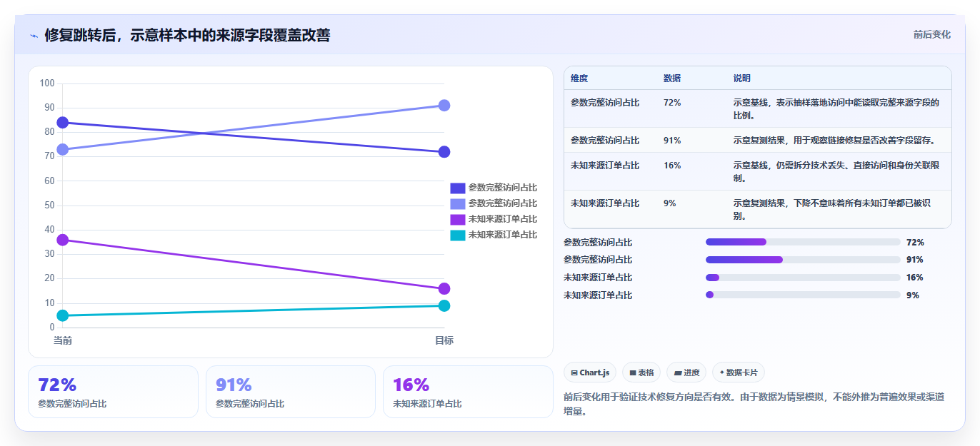Click the light periwinkle point at 目标
This screenshot has width=980, height=446.
444,106
